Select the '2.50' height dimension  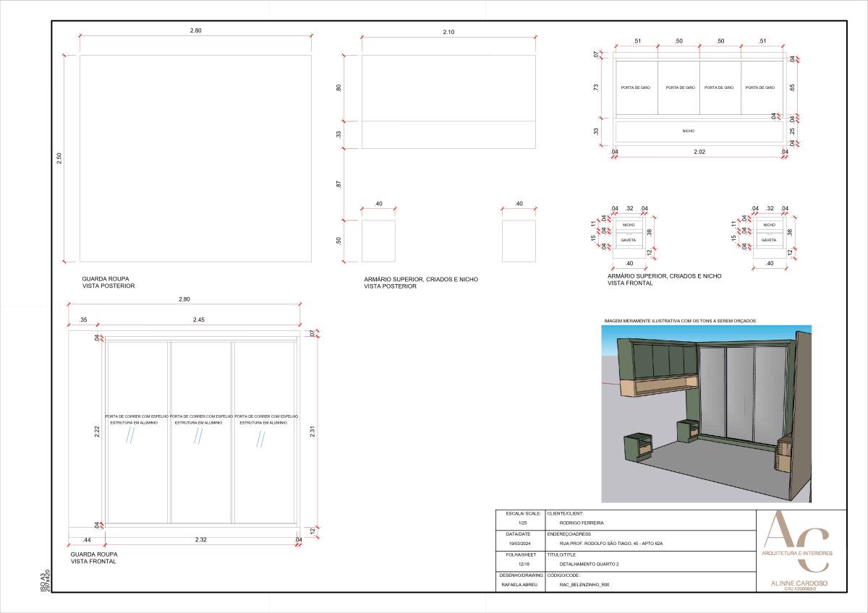click(x=59, y=158)
